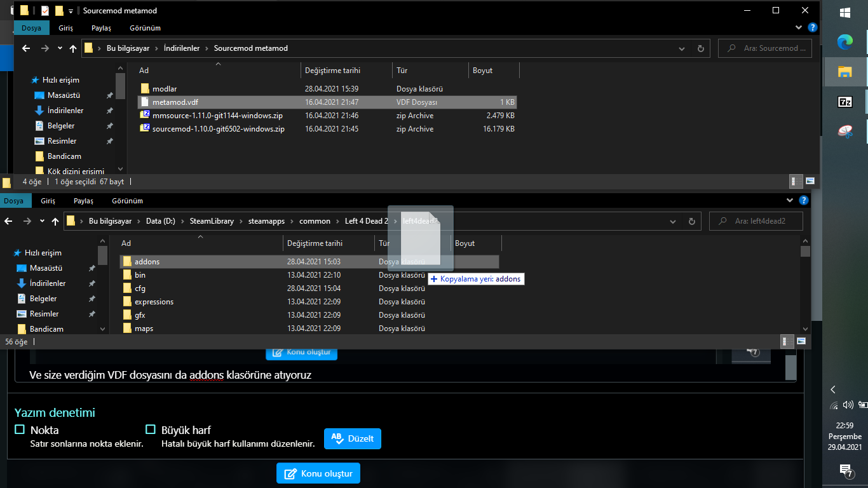Open the Snipping Tool taskbar icon
This screenshot has height=488, width=868.
pyautogui.click(x=844, y=132)
